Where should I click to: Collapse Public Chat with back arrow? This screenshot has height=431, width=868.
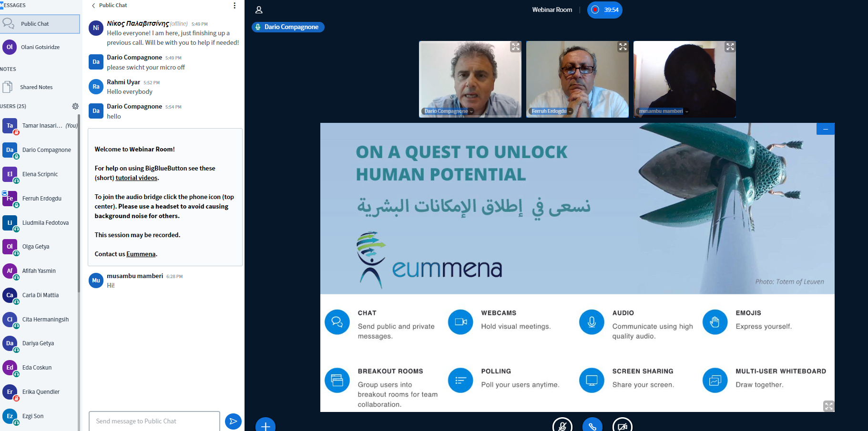[93, 6]
